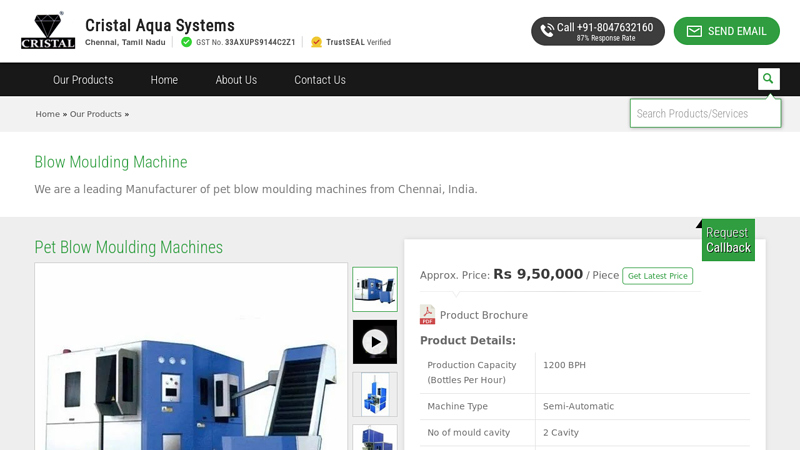This screenshot has width=800, height=450.
Task: Focus the Search Products/Services field
Action: (705, 113)
